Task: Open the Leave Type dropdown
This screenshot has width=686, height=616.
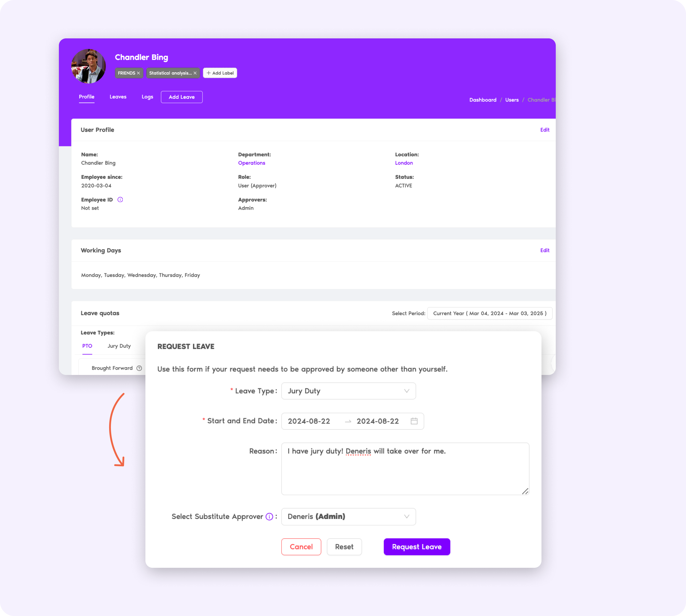Action: (349, 391)
